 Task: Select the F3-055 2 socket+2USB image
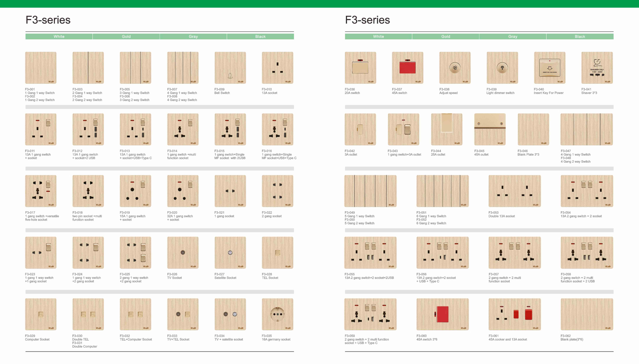pyautogui.click(x=371, y=253)
